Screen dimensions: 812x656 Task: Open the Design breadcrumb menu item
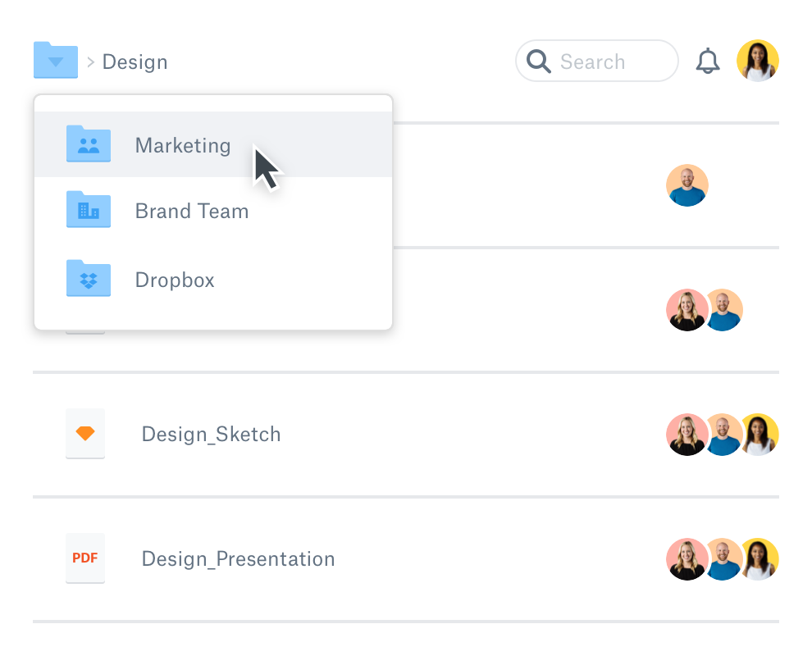coord(134,61)
